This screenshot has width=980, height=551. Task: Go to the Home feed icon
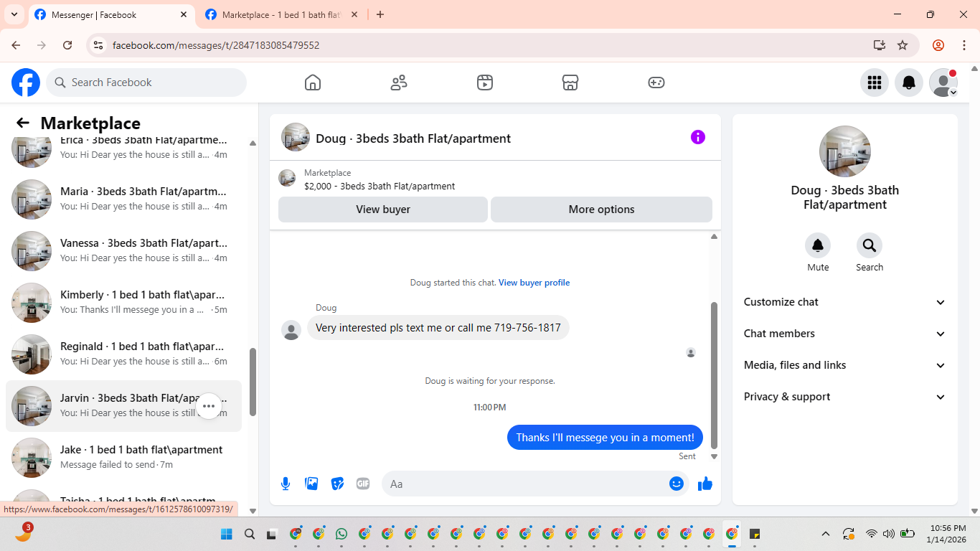coord(313,83)
